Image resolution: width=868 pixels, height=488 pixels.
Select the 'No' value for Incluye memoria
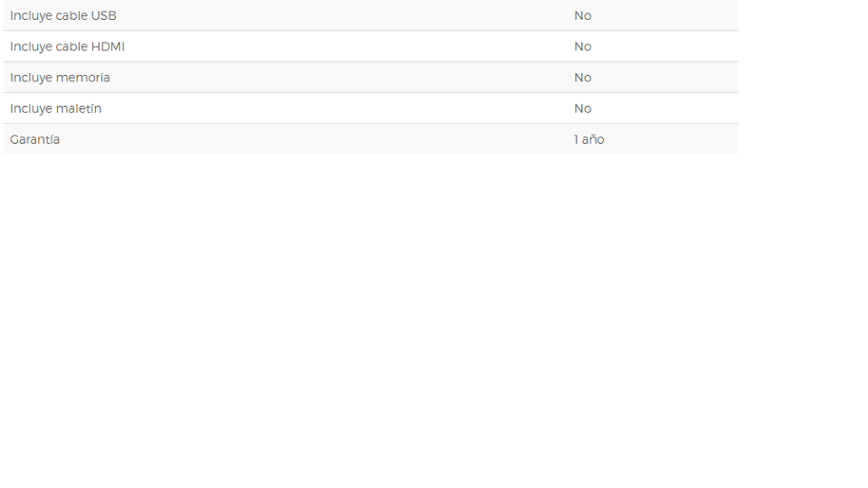click(x=582, y=78)
